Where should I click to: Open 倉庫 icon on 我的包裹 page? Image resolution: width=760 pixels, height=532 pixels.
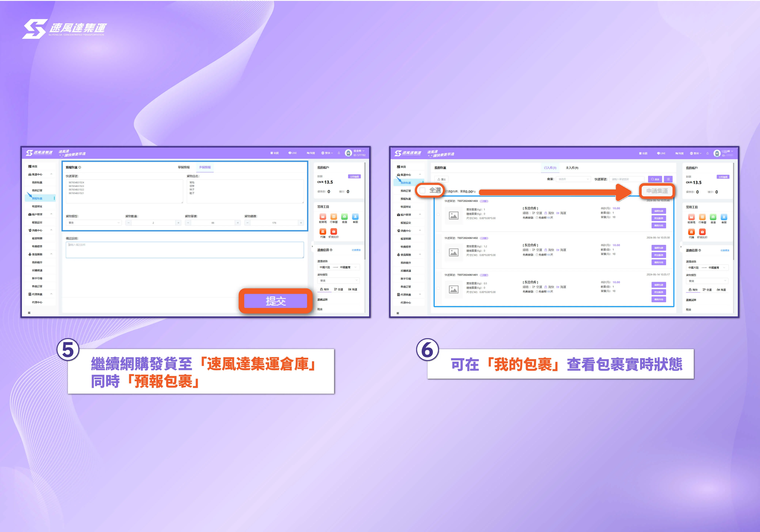tap(713, 217)
